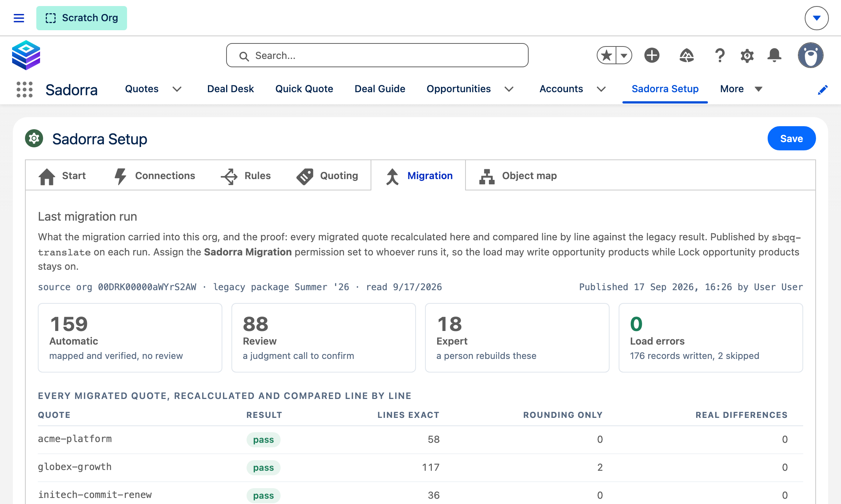Open the Help question mark icon
Screen dimensions: 841x504
point(720,56)
